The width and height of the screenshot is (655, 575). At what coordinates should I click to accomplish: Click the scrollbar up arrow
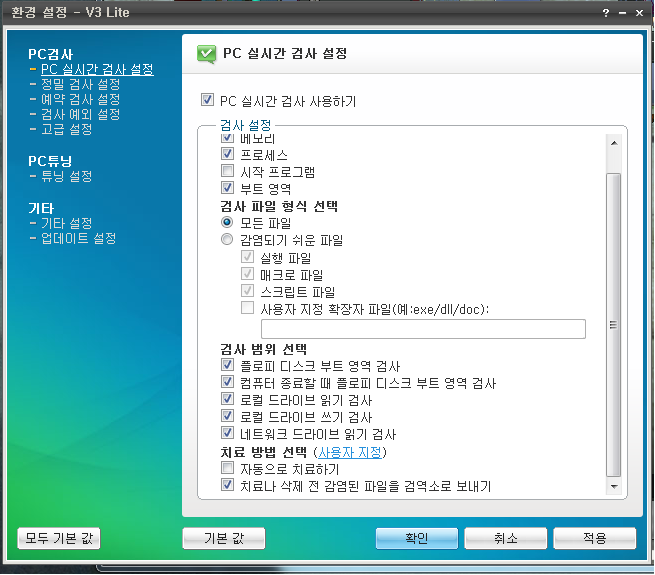pos(614,143)
